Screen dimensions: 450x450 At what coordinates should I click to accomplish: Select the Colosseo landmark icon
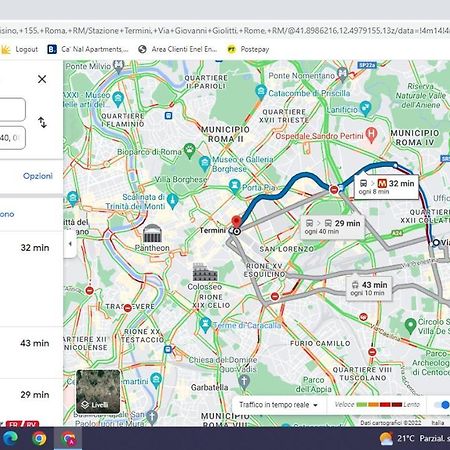[x=205, y=272]
